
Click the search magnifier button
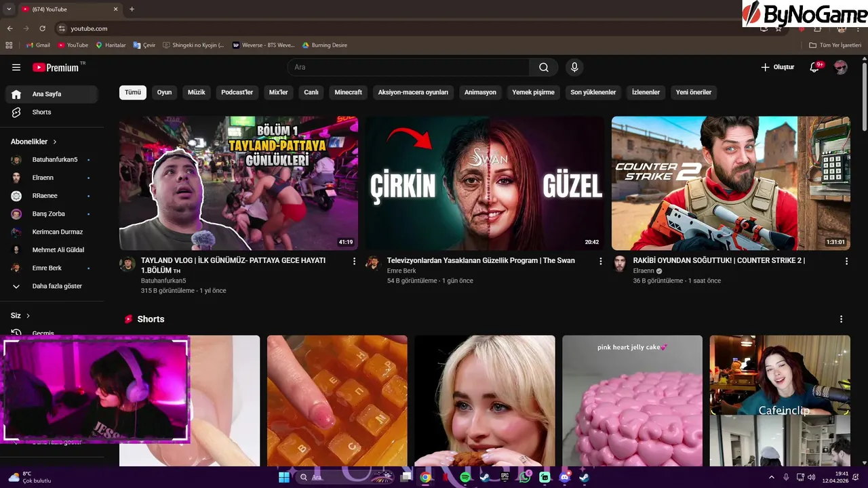pyautogui.click(x=544, y=67)
